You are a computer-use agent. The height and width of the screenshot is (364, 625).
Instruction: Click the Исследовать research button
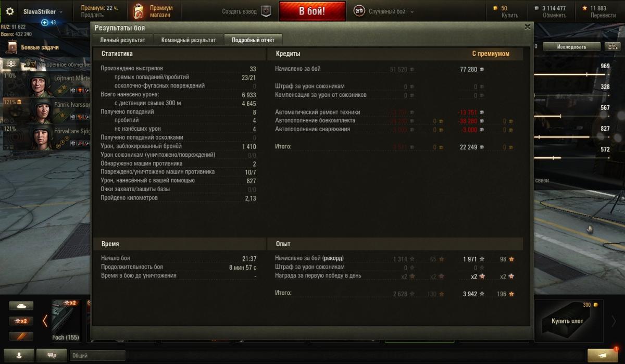571,46
